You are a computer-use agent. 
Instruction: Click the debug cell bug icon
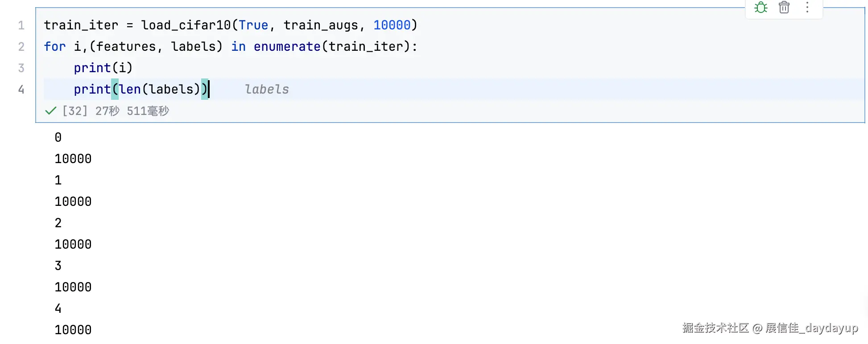pos(761,8)
